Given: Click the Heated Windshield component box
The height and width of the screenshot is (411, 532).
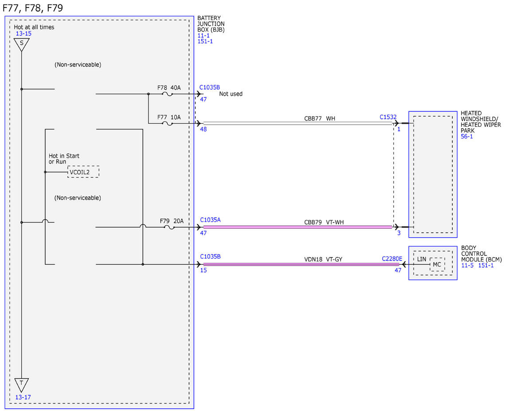Looking at the screenshot, I should pyautogui.click(x=433, y=174).
